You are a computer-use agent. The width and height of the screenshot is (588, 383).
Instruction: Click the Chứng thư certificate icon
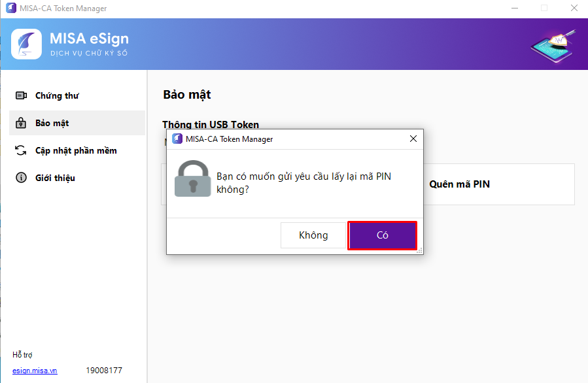(x=21, y=95)
